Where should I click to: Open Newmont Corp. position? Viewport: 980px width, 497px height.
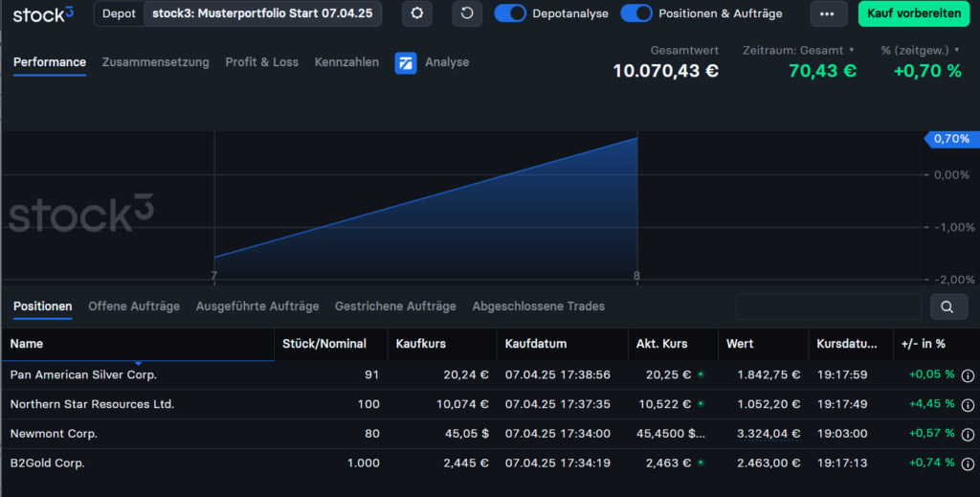(54, 433)
